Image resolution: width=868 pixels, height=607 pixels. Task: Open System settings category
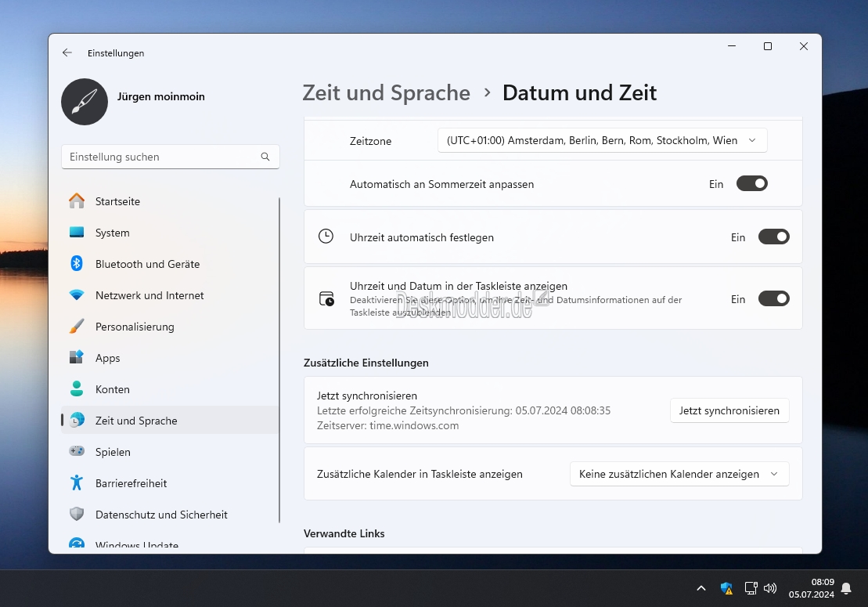coord(113,233)
